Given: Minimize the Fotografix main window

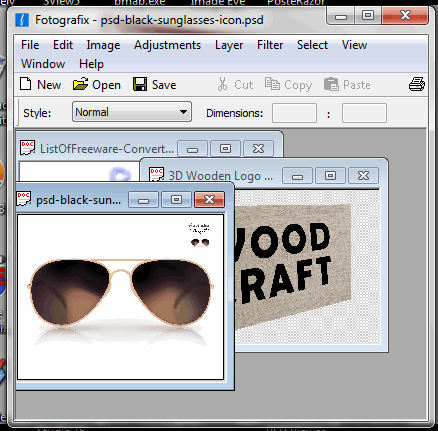Looking at the screenshot, I should click(x=341, y=16).
